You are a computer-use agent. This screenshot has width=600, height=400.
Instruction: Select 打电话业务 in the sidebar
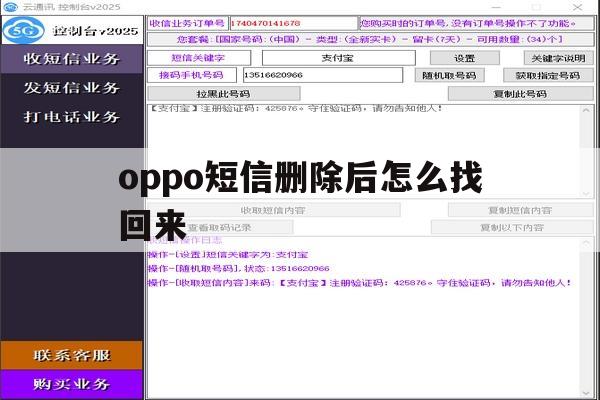point(72,117)
